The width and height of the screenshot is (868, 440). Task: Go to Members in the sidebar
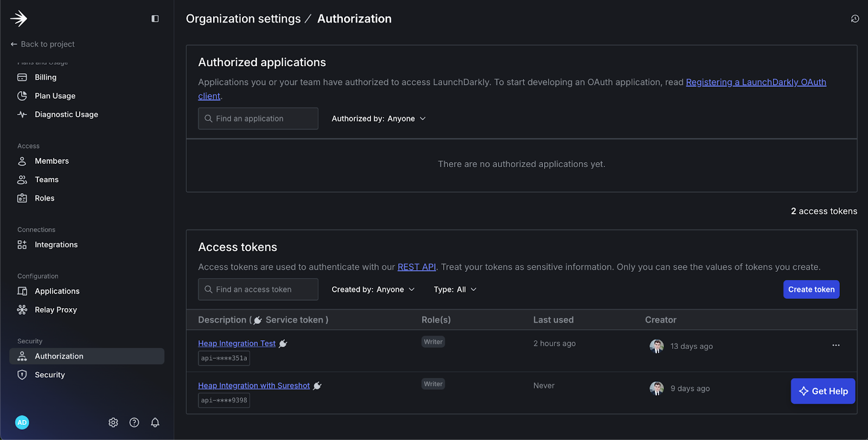pos(52,161)
